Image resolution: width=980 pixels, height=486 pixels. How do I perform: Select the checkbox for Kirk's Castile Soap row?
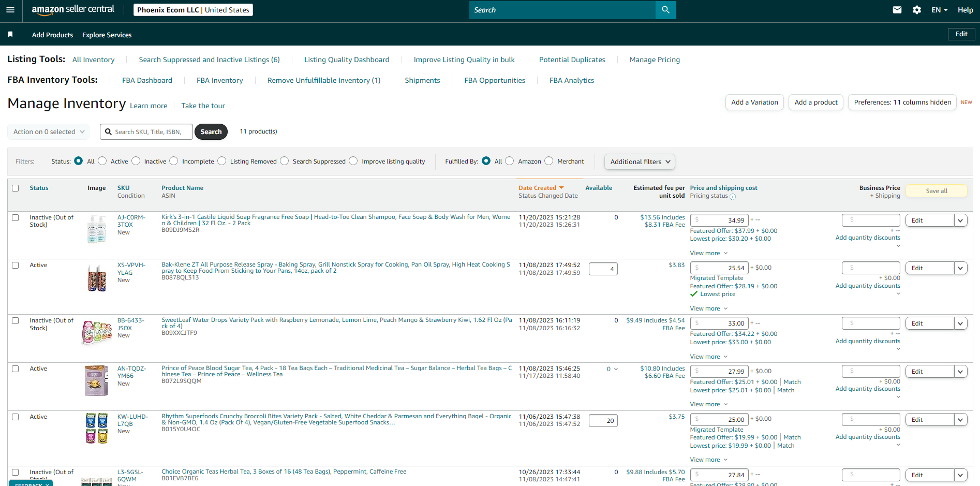coord(16,217)
